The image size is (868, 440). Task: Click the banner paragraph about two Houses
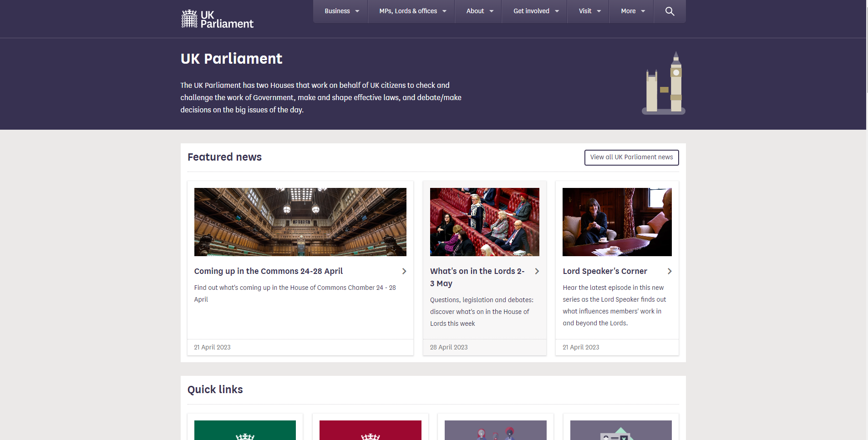tap(321, 97)
